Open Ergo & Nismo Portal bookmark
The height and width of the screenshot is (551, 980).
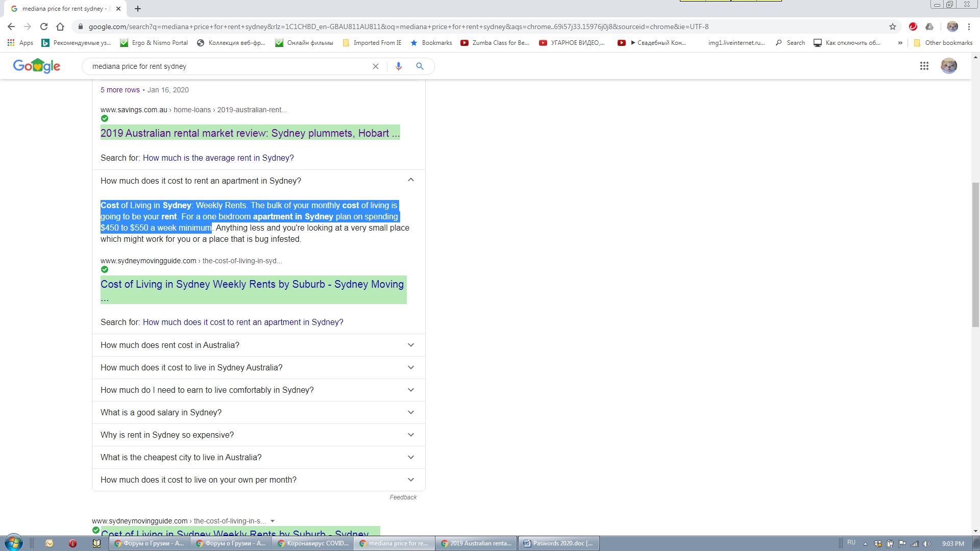154,43
